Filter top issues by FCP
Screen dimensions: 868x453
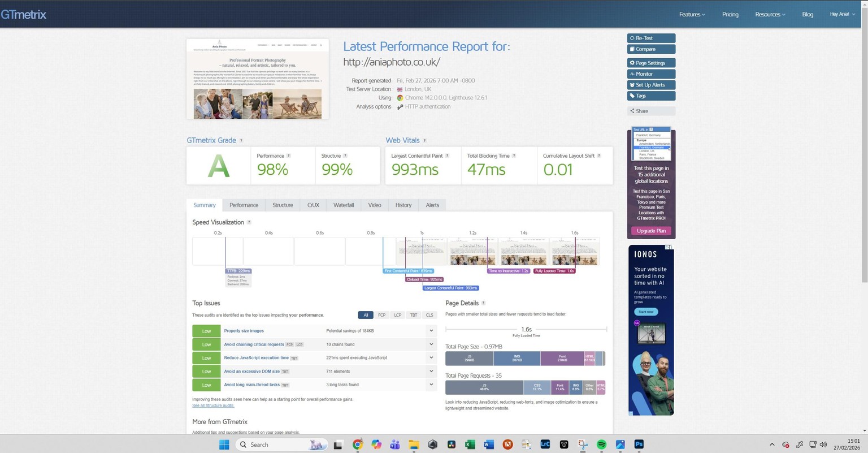pos(381,315)
